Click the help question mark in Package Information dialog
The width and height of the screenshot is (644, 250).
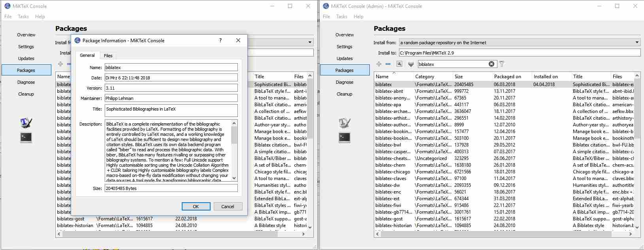click(x=220, y=40)
